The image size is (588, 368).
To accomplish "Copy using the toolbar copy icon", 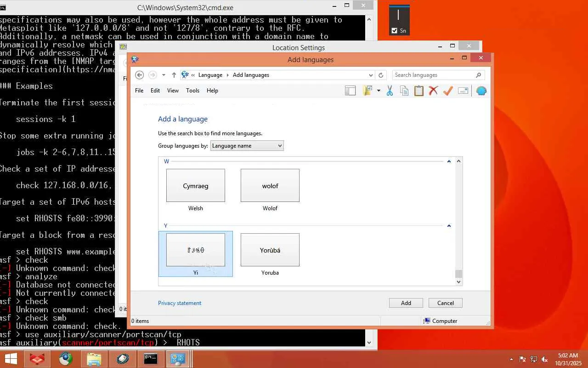I will click(404, 91).
